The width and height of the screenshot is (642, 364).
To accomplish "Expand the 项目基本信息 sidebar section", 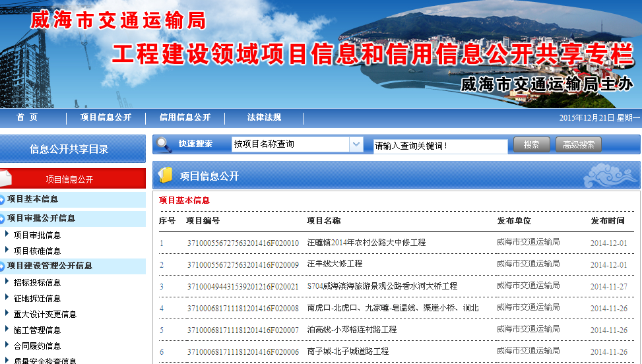I will point(32,199).
